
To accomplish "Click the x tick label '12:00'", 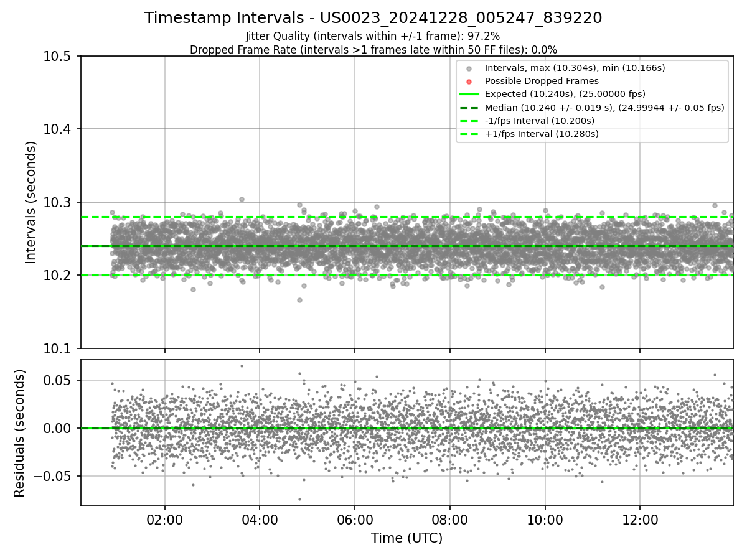I will click(x=640, y=520).
